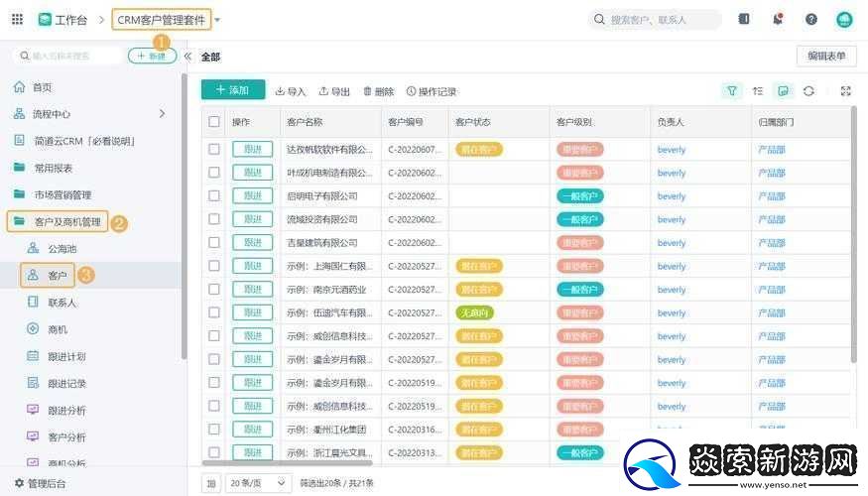
Task: Check the 启明电子有限公司 row checkbox
Action: click(214, 195)
